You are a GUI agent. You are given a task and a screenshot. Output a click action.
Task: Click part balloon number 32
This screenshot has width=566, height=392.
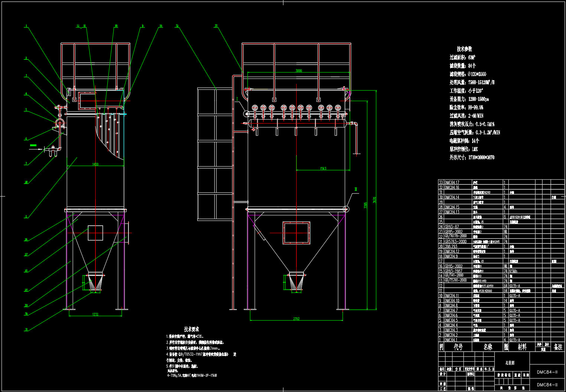click(177, 26)
